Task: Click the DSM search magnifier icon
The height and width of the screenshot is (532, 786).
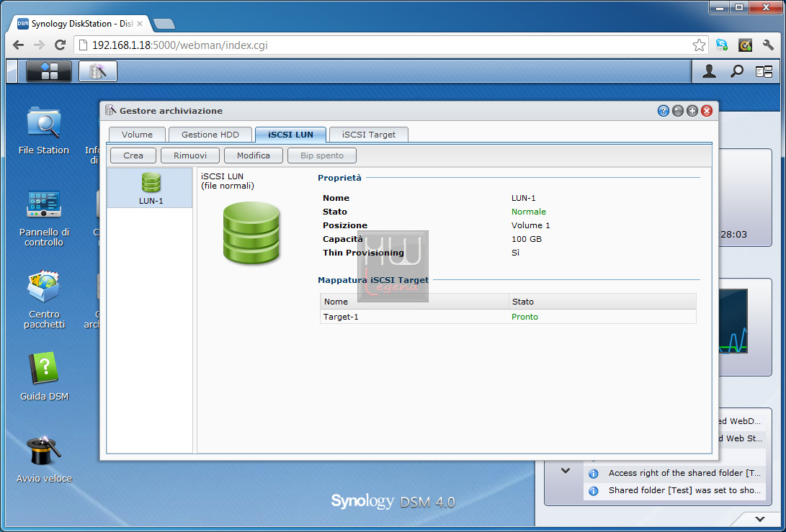Action: pos(736,72)
